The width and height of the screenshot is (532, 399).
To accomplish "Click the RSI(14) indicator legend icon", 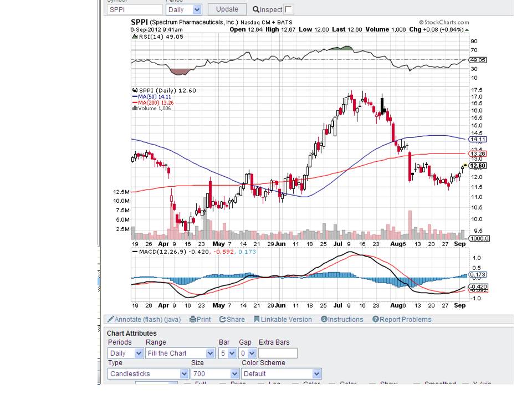I will 134,37.
